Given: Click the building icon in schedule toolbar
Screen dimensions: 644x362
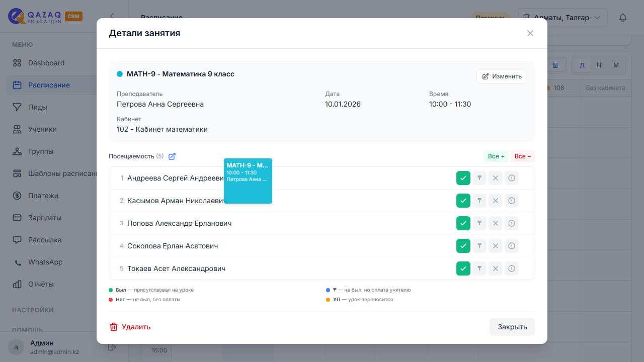Looking at the screenshot, I should pyautogui.click(x=555, y=65).
